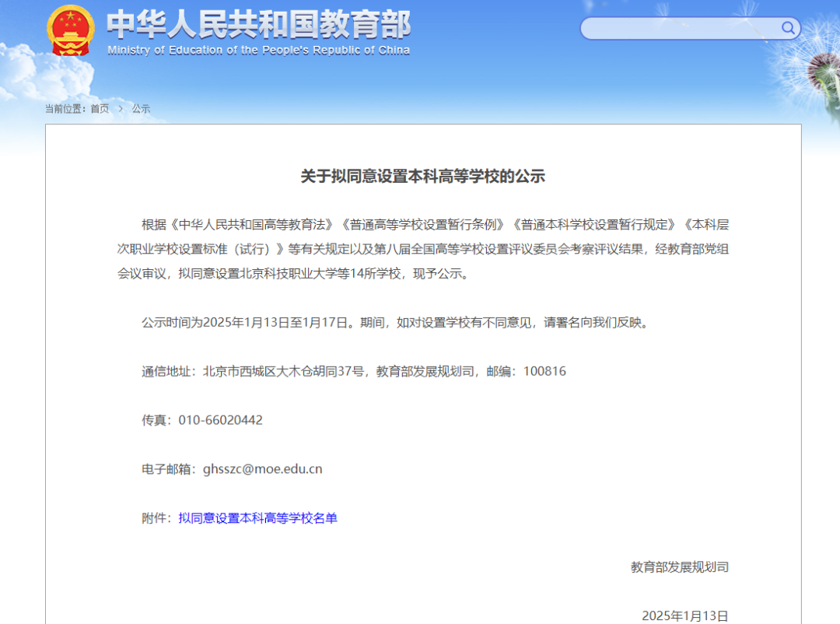Click the fax number 010-66020442
The width and height of the screenshot is (840, 624).
[220, 420]
